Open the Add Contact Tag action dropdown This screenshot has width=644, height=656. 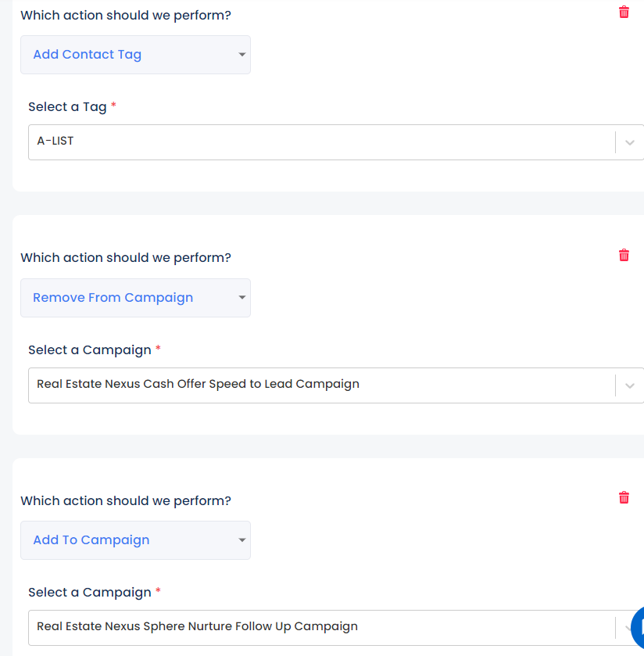pyautogui.click(x=135, y=55)
